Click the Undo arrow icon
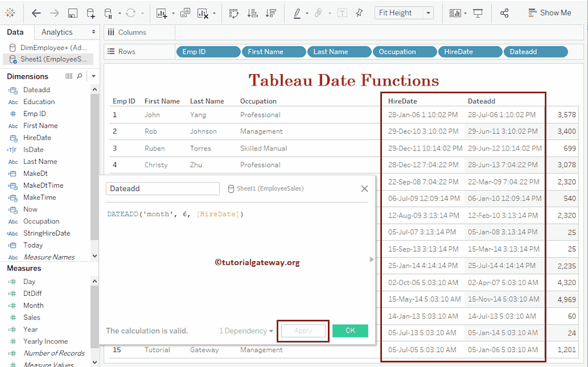This screenshot has width=588, height=367. coord(35,12)
